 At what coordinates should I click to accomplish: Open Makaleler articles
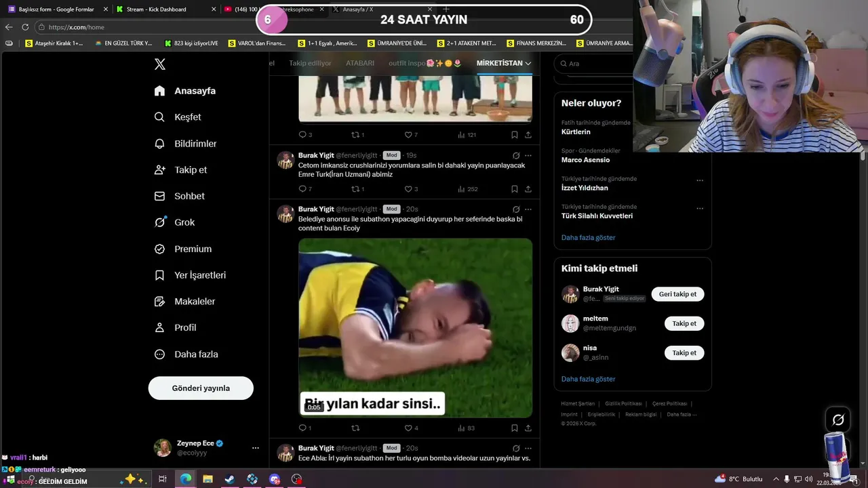pos(184,302)
